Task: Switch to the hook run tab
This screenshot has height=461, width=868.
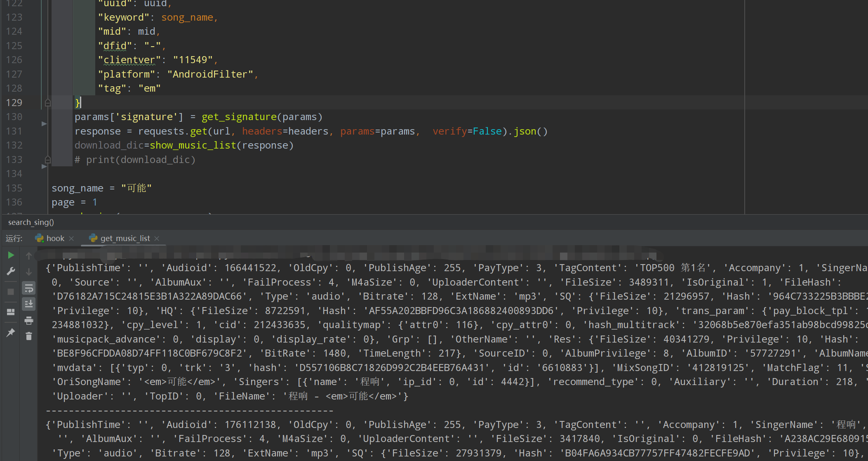Action: point(55,238)
